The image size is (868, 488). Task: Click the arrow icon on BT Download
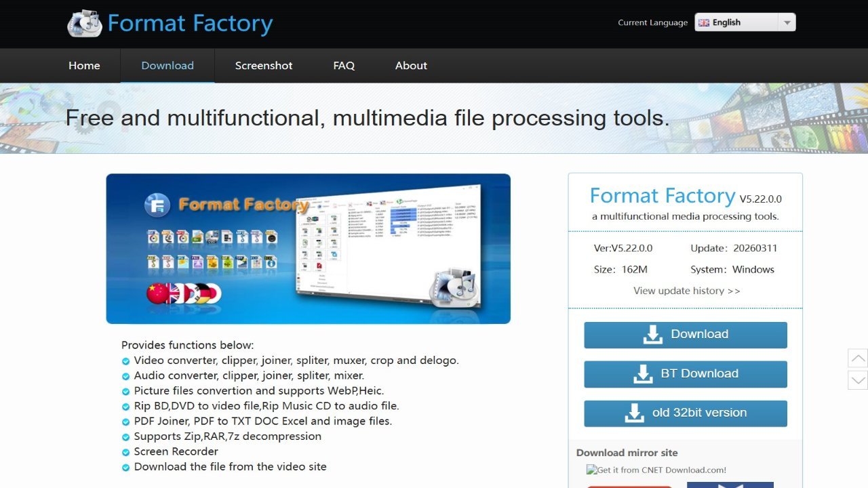[642, 374]
